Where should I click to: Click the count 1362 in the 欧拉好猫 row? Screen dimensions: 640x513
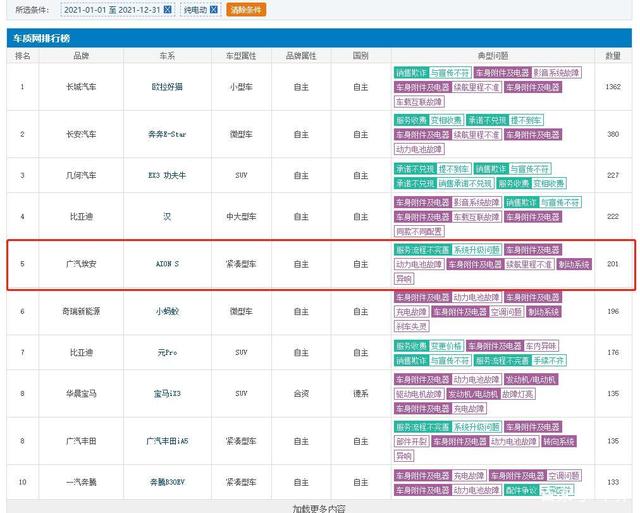click(613, 87)
